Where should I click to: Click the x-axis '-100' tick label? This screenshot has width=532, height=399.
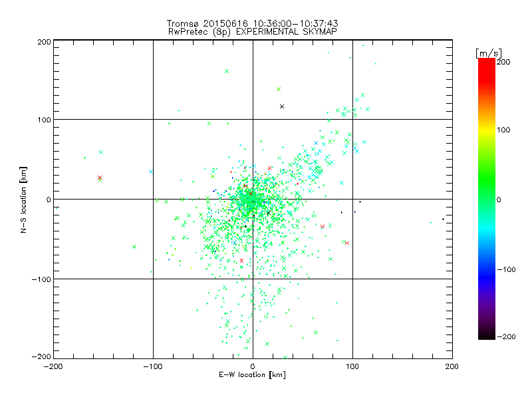point(153,366)
